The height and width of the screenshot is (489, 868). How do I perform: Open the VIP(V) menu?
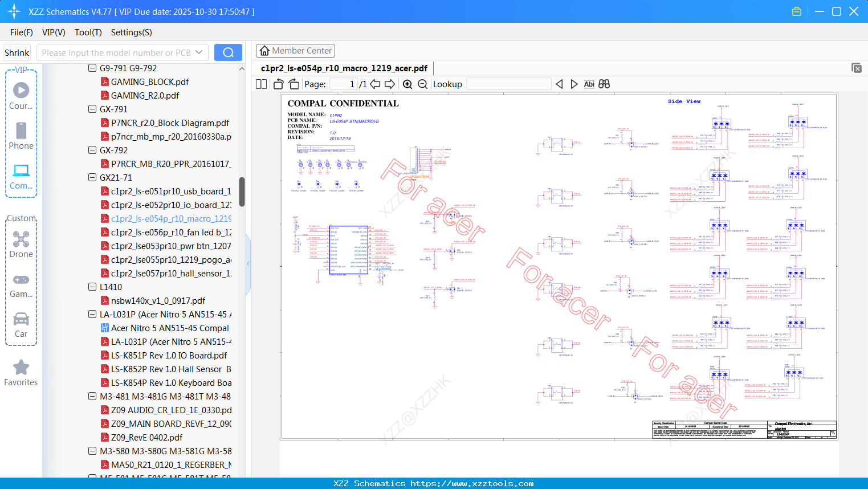54,32
